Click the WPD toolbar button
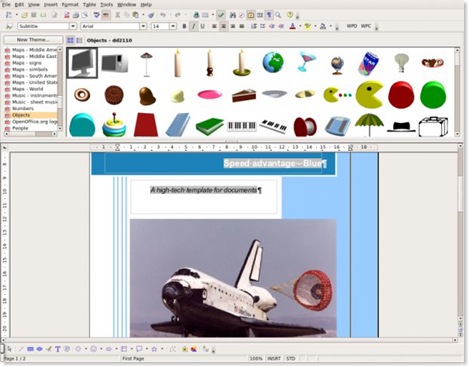Screen dimensions: 468x366 click(x=352, y=26)
